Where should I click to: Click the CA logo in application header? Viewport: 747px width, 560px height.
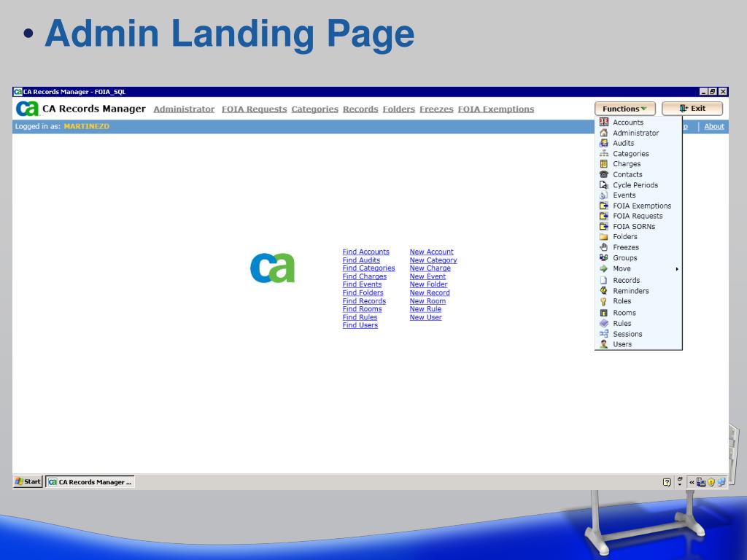(27, 109)
